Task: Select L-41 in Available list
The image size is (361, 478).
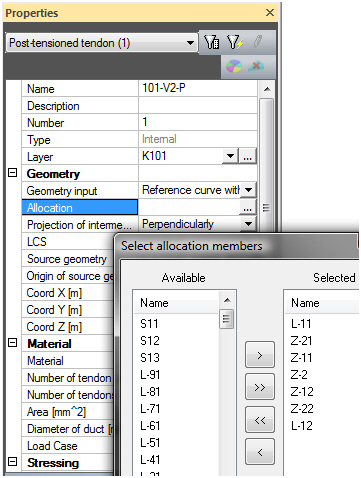Action: coord(150,460)
